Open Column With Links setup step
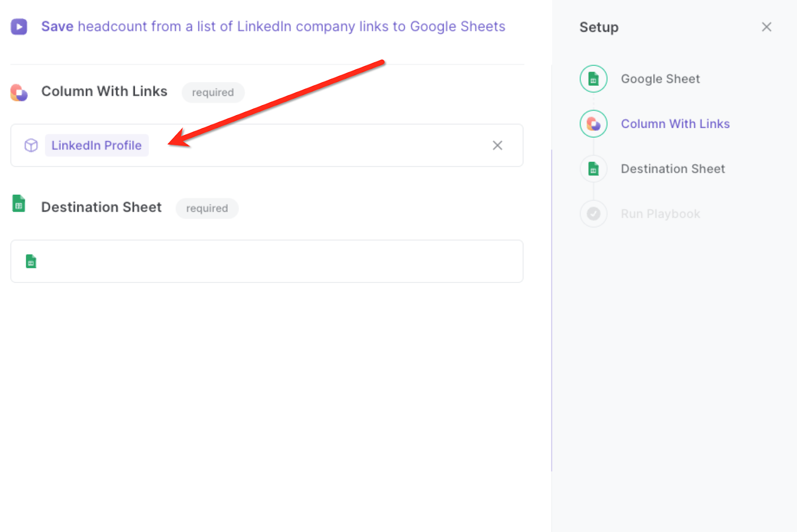Screen dimensions: 797x532 coord(675,124)
